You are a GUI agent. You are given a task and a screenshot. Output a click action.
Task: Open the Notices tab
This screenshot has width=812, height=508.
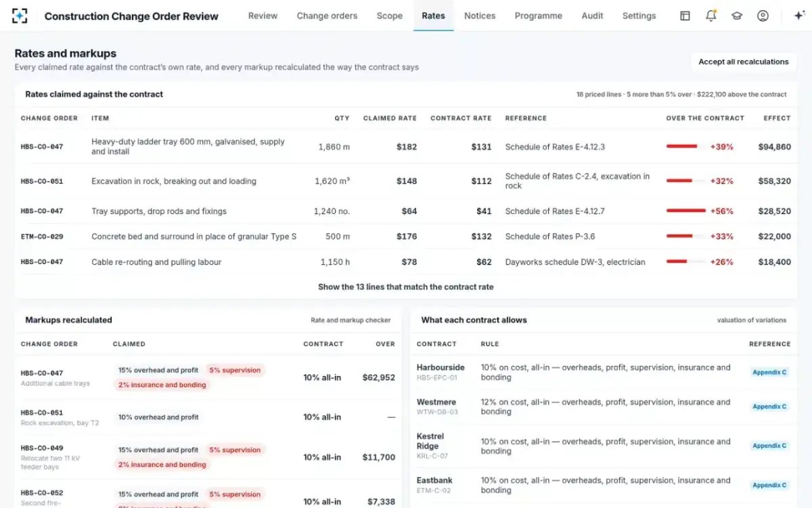(x=480, y=16)
